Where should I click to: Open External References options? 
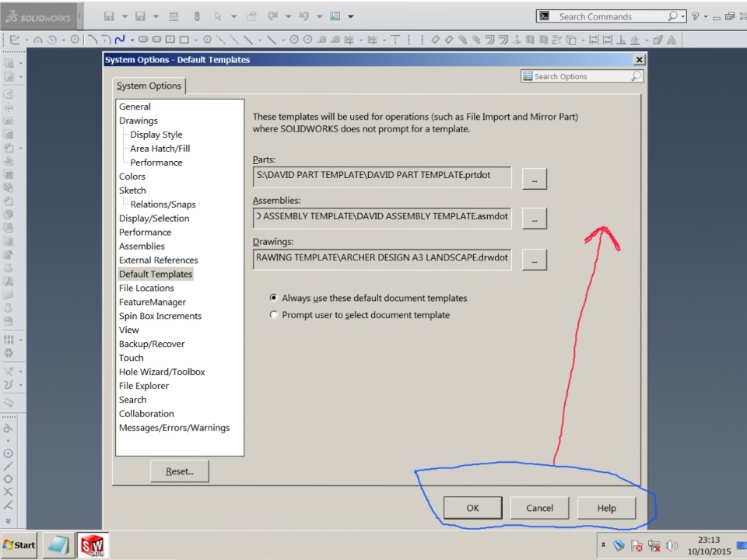point(158,260)
